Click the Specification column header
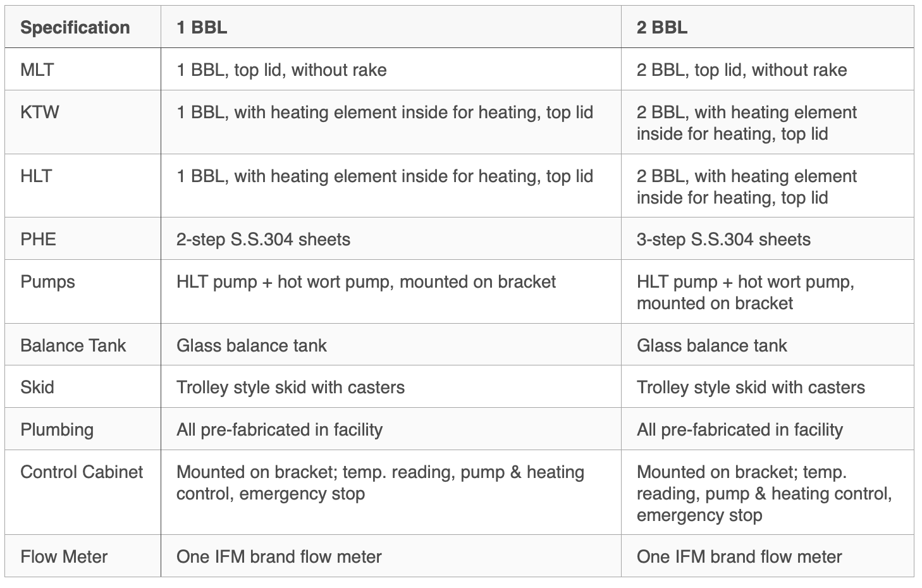This screenshot has height=588, width=922. [75, 28]
